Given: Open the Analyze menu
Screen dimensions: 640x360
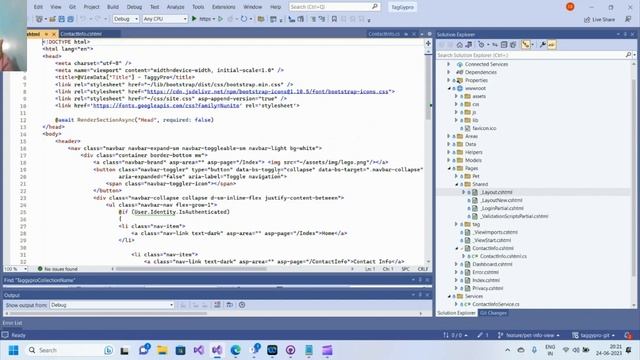Looking at the screenshot, I should click(x=176, y=7).
